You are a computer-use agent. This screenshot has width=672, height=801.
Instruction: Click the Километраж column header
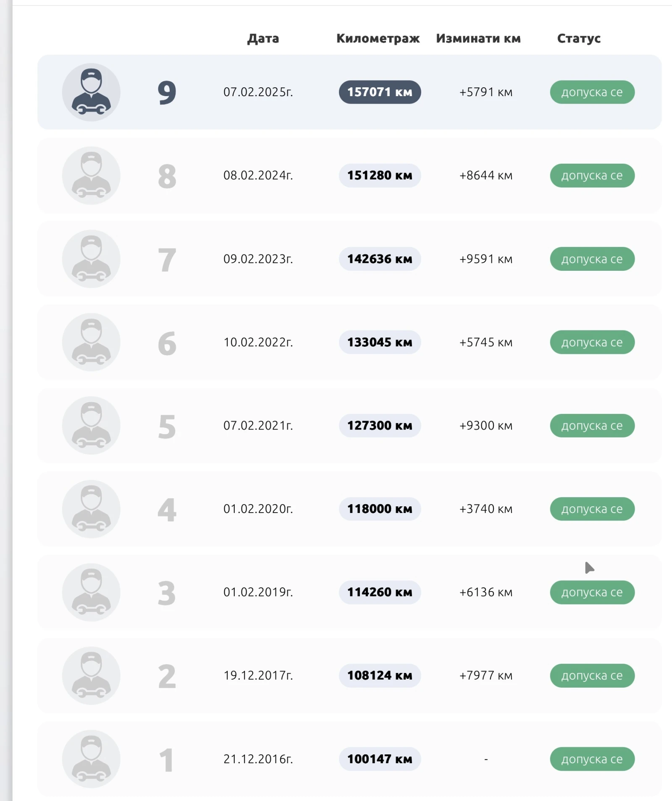(x=378, y=39)
